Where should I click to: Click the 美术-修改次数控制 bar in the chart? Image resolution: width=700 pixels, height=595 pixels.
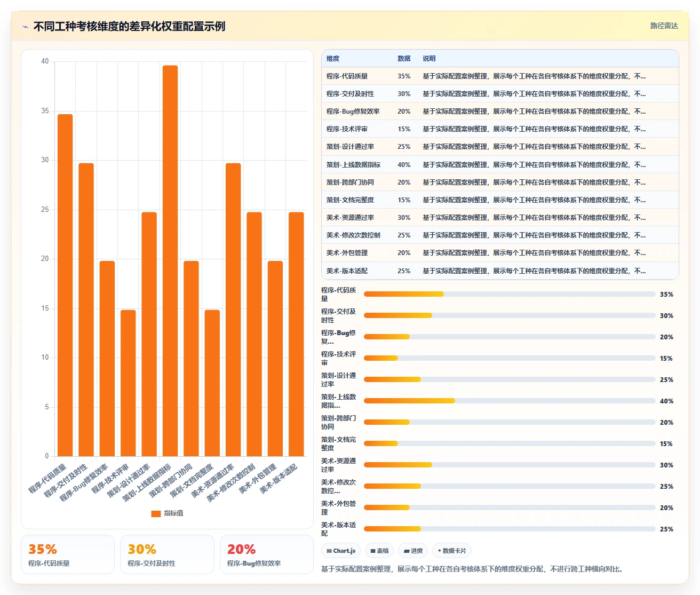(254, 335)
